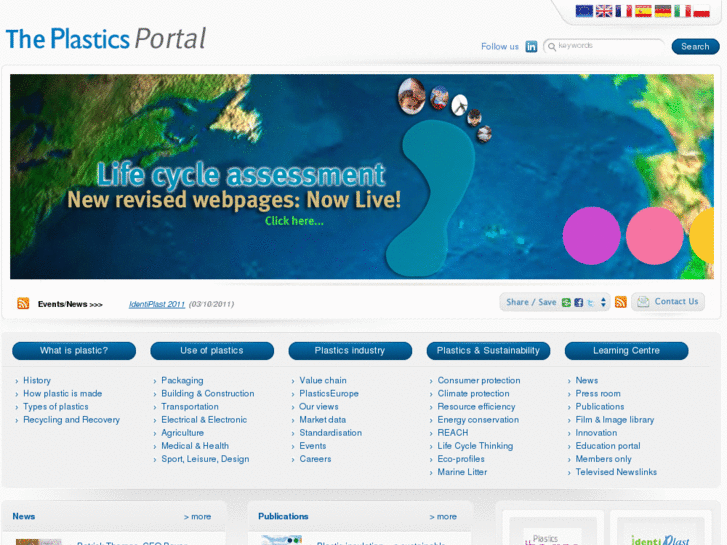
Task: Click the Search button
Action: [x=695, y=46]
